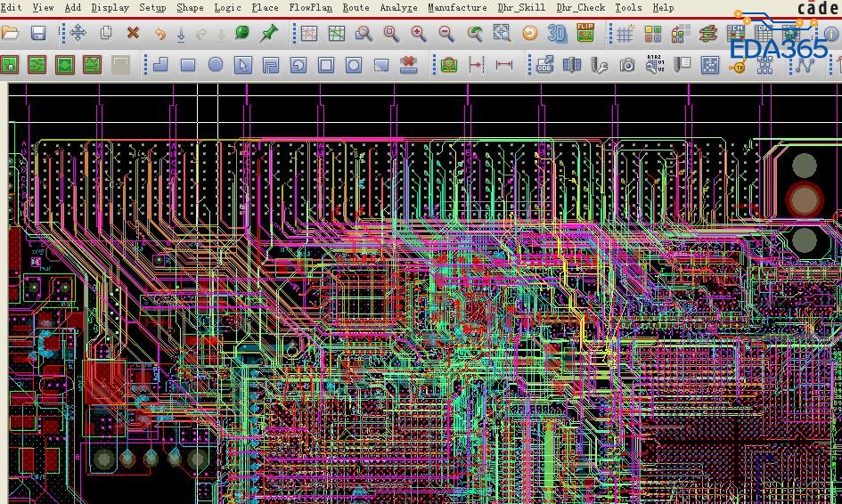Open the FlowPlan menu
The height and width of the screenshot is (504, 842).
coord(310,7)
